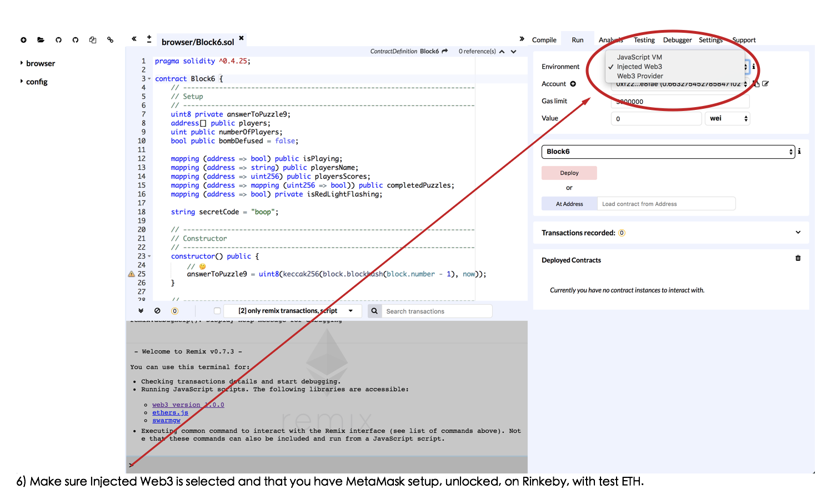
Task: Click the Value amount input field
Action: point(657,118)
